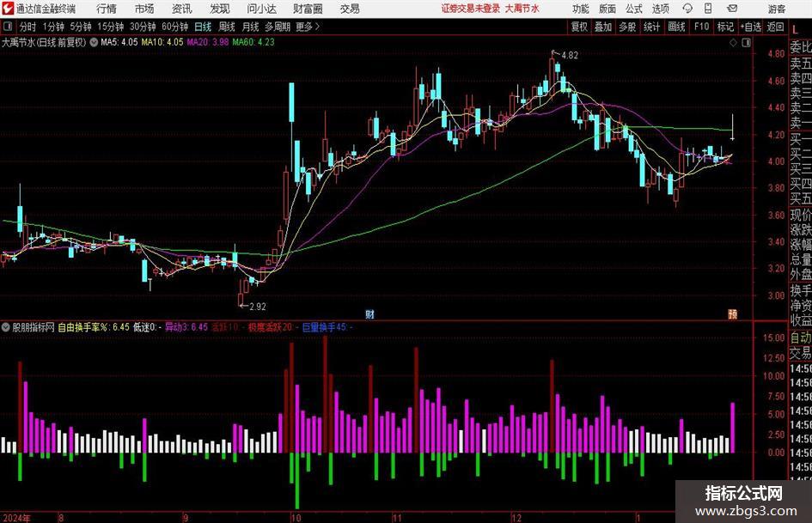This screenshot has width=812, height=523.
Task: Switch to 周线 weekly period
Action: tap(226, 27)
